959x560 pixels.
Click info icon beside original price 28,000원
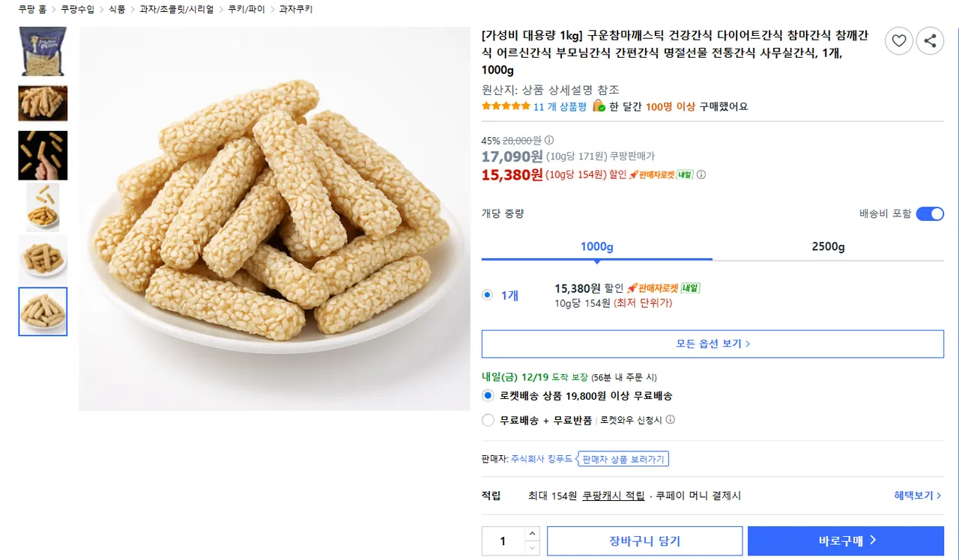(549, 140)
